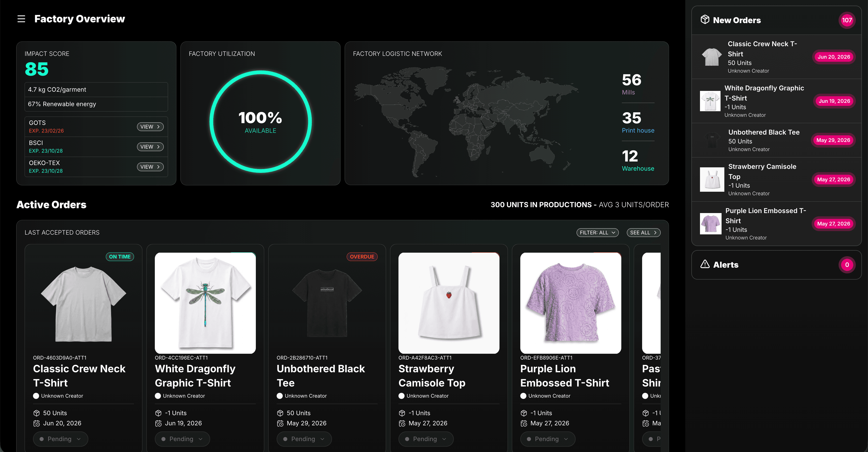Screen dimensions: 868x452
Task: Click units box icon on Strawberry Camisole card
Action: tap(402, 413)
